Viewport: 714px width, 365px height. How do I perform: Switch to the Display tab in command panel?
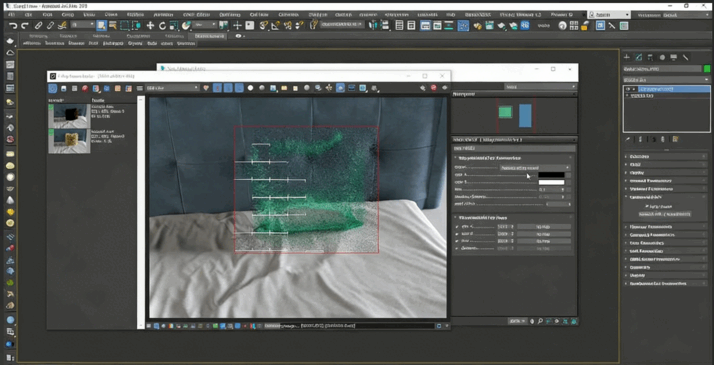point(674,57)
